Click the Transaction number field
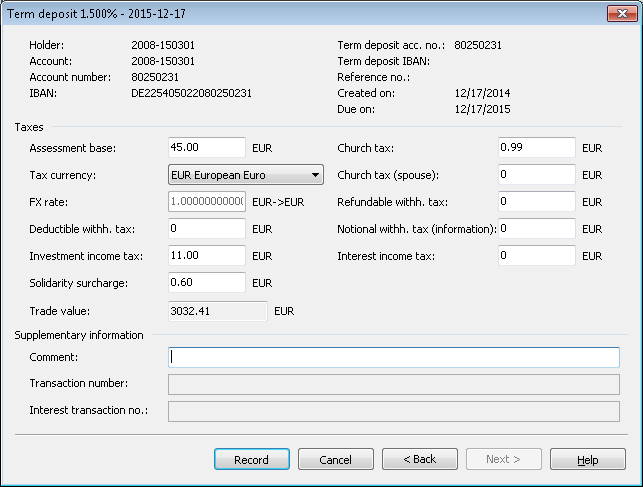 (x=393, y=383)
